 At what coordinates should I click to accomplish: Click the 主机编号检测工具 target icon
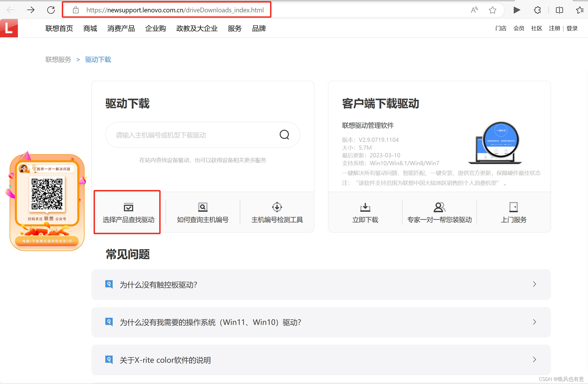(x=277, y=207)
